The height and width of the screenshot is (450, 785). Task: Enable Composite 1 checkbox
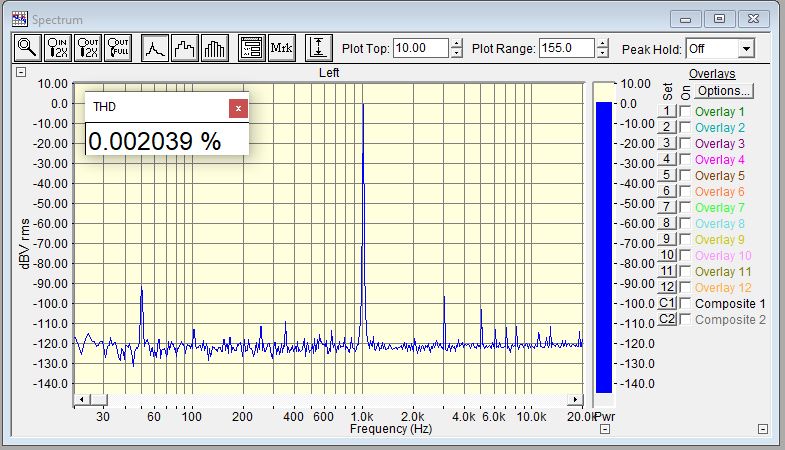pos(685,303)
